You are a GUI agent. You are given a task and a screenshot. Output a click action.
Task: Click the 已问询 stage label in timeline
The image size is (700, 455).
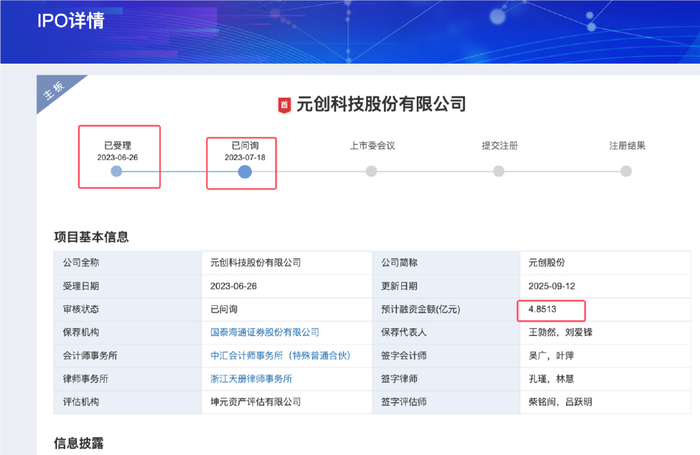click(245, 146)
